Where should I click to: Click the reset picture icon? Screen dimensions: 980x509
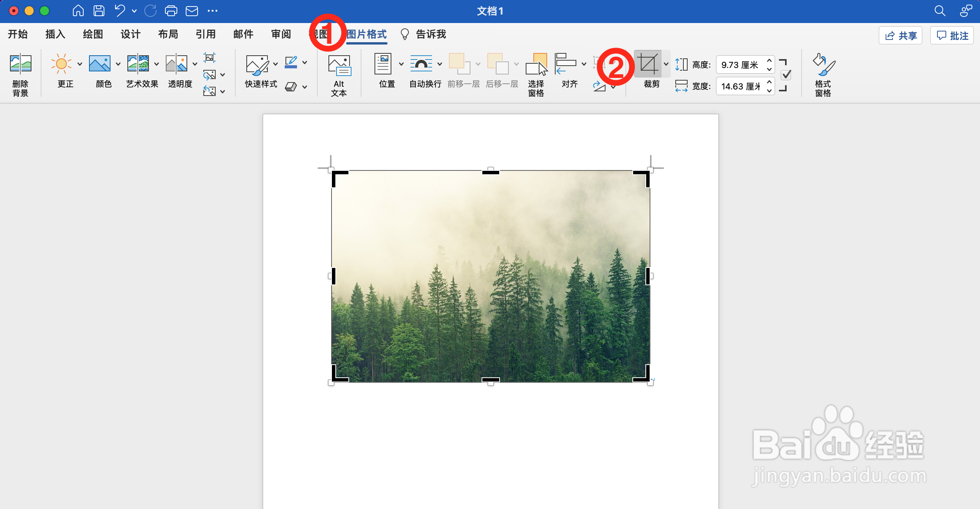coord(210,91)
